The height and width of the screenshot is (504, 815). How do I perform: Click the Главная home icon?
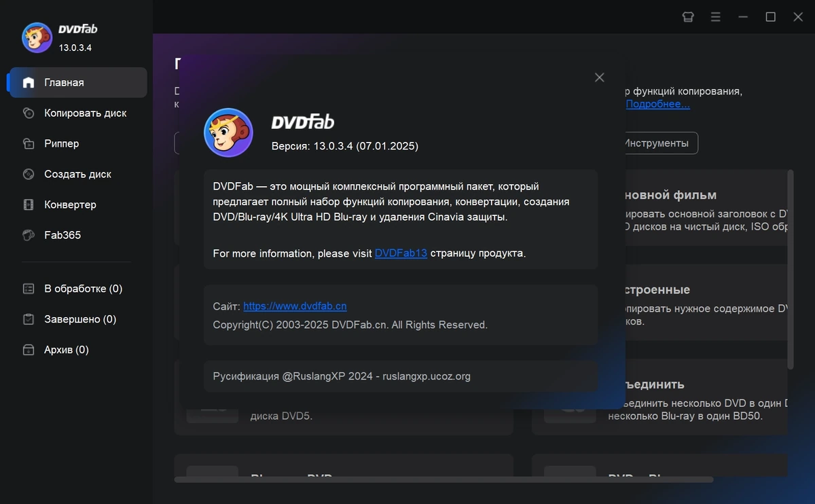(x=28, y=82)
